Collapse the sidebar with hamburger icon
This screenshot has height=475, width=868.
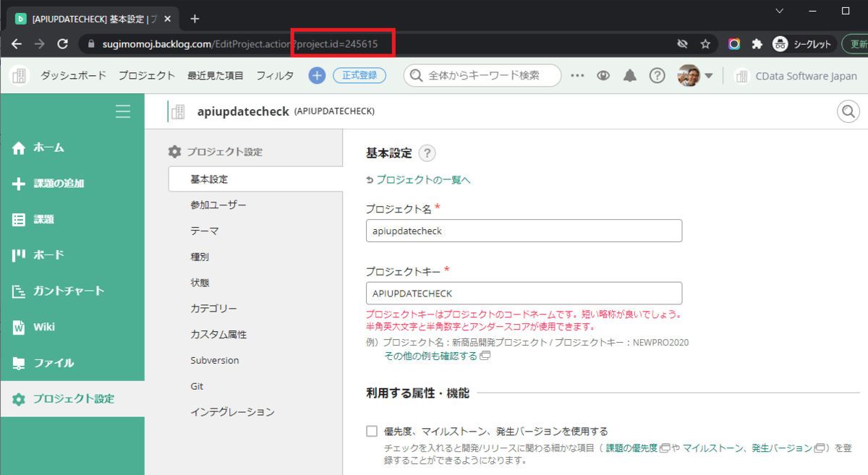tap(123, 111)
